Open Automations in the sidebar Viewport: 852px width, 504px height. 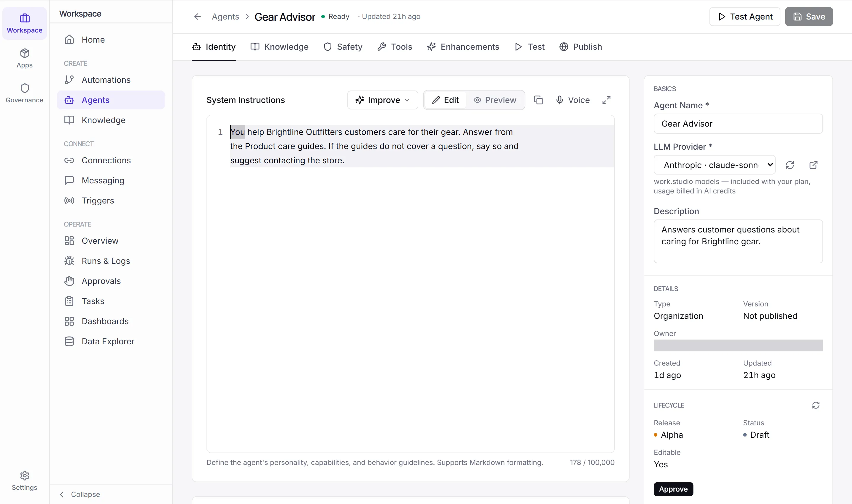pyautogui.click(x=111, y=80)
